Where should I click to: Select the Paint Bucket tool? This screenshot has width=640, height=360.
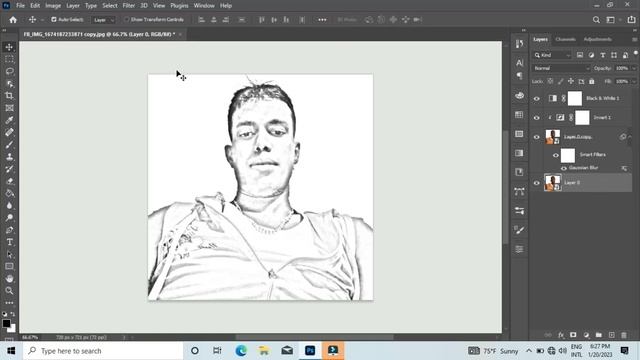tap(9, 193)
